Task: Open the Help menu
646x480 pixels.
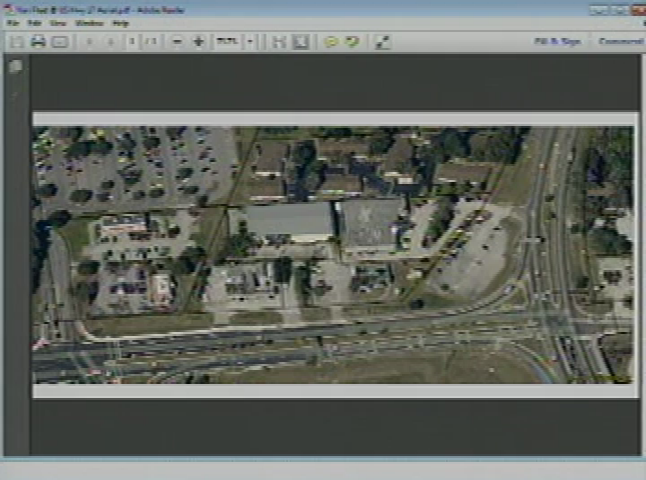Action: pos(121,23)
